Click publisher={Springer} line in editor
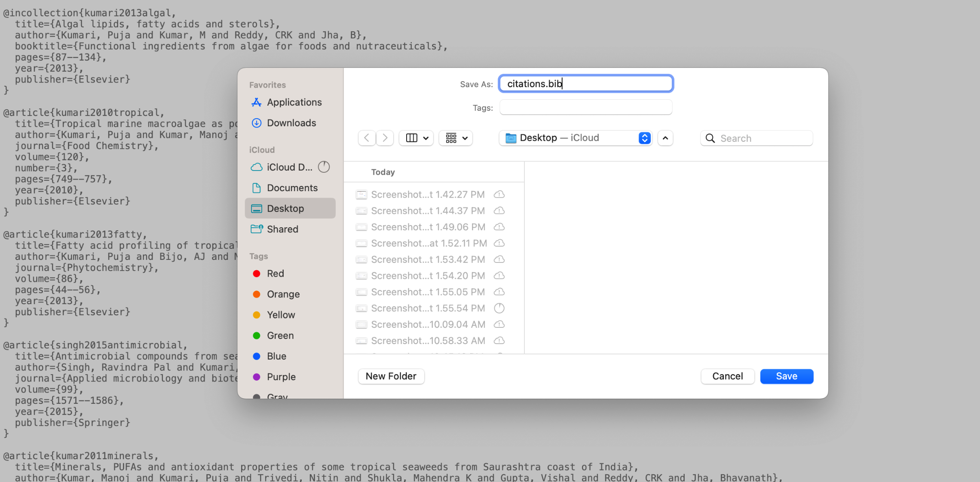 pos(72,423)
